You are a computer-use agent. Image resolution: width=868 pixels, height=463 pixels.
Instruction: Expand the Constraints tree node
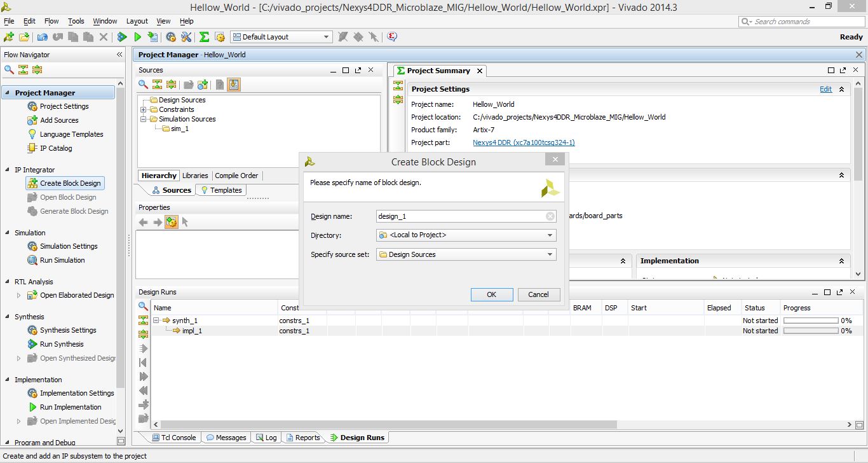[144, 109]
